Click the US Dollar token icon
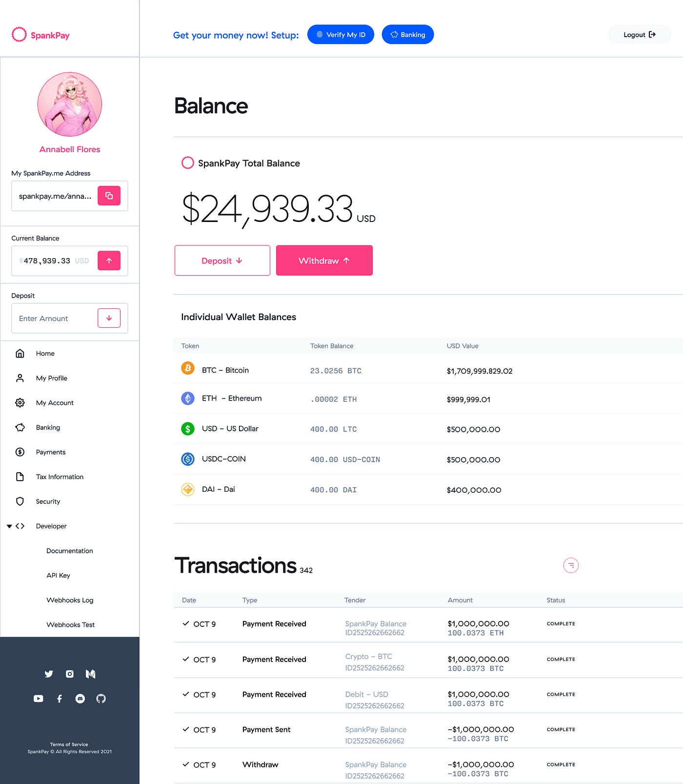 click(188, 428)
